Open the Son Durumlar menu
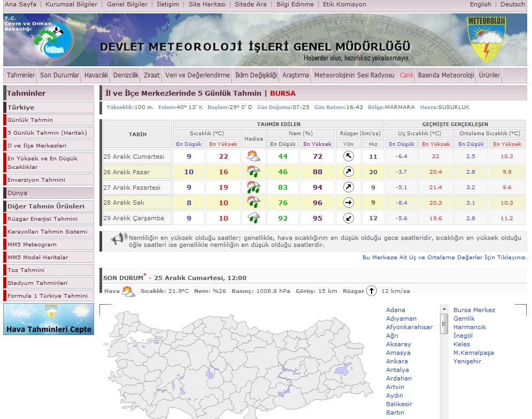This screenshot has height=419, width=532. [x=59, y=75]
